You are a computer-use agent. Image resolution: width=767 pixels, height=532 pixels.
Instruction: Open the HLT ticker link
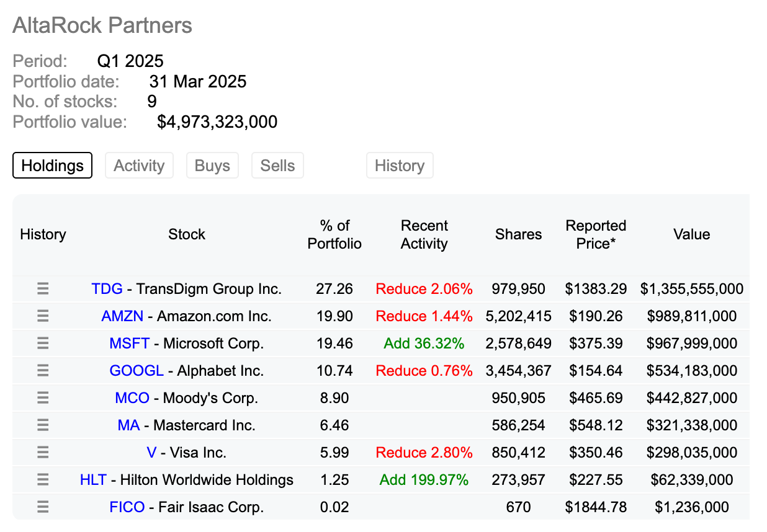tap(93, 480)
